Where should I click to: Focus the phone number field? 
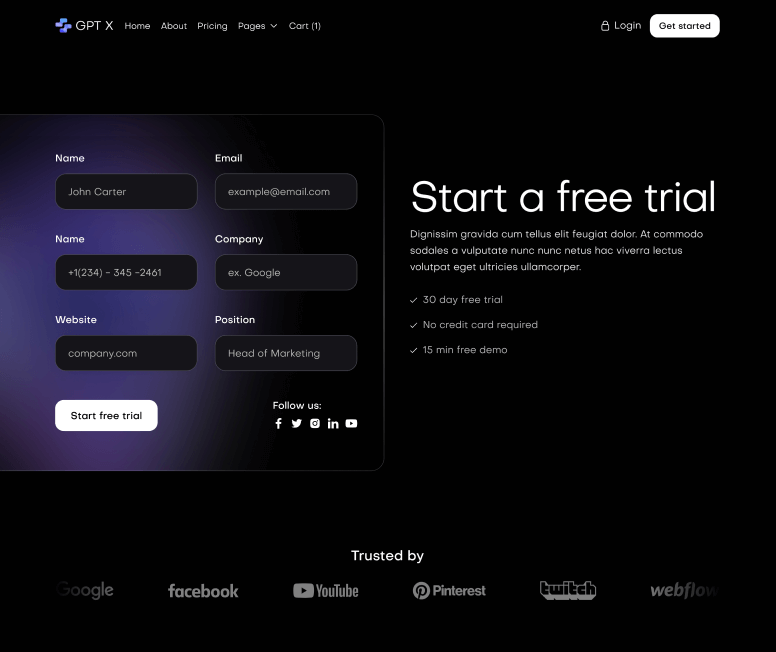point(126,272)
